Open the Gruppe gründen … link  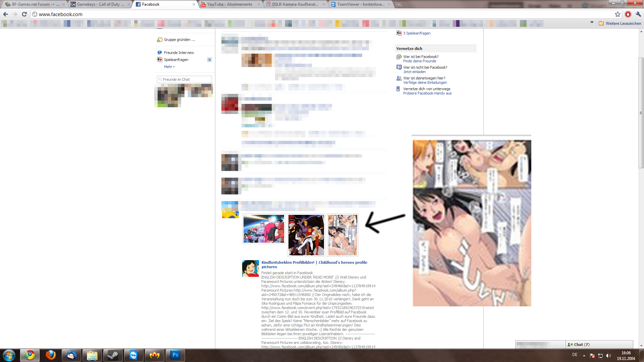pos(179,40)
